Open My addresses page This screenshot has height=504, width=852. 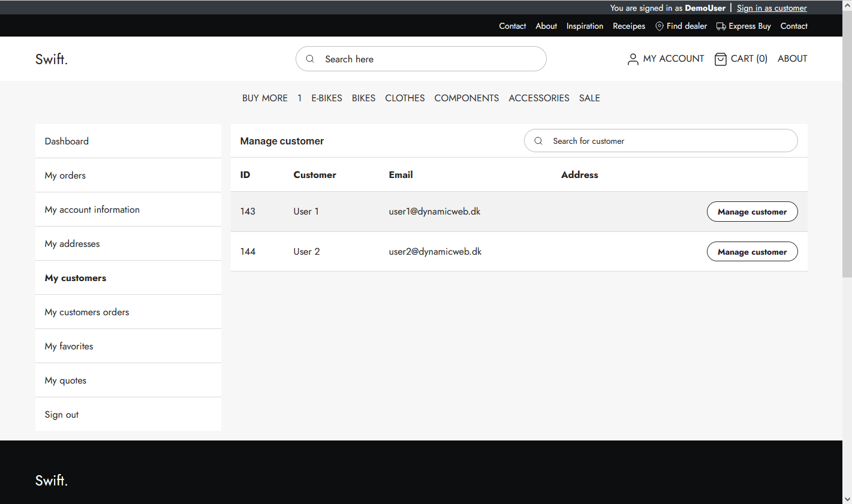(x=128, y=243)
